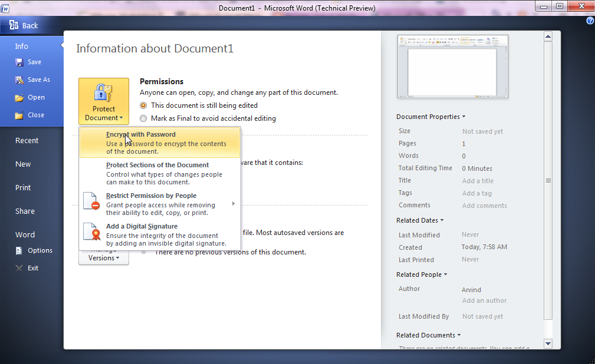Click the Open folder icon
Viewport: 595px width, 364px height.
point(19,98)
